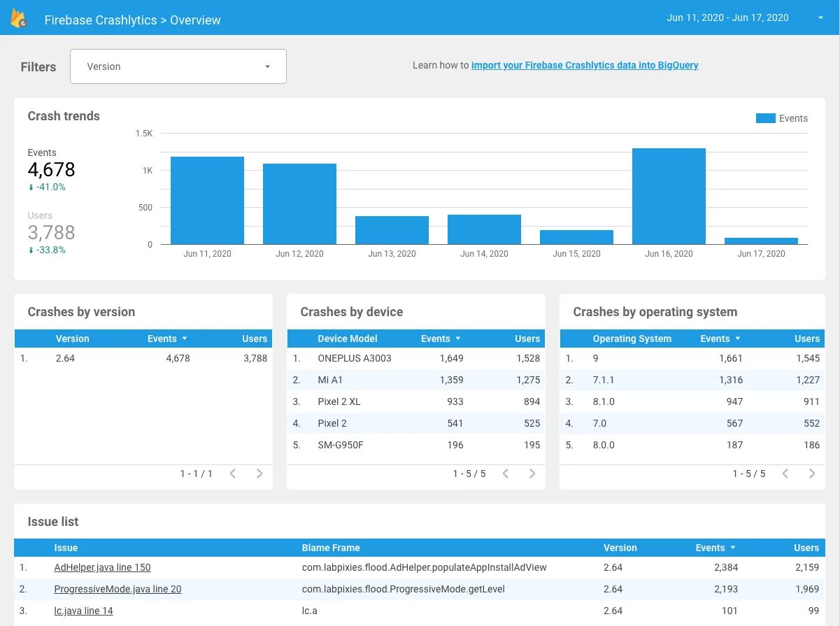
Task: Click the Users -33.8% change indicator
Action: (47, 250)
